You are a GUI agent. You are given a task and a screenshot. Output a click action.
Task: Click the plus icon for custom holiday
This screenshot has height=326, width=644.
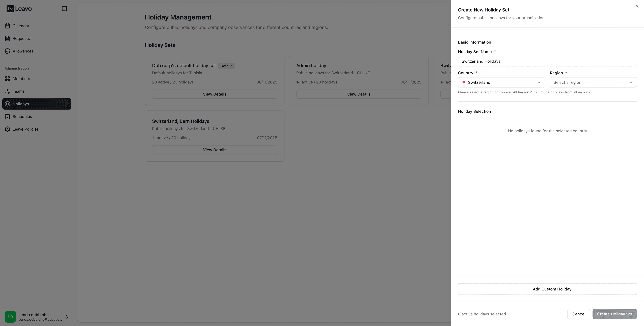[x=526, y=289]
